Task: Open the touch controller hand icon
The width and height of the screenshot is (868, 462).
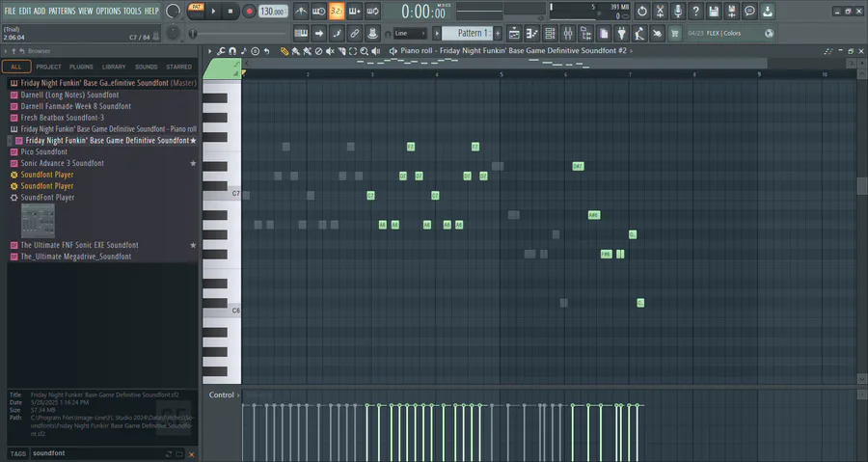Action: click(x=657, y=33)
